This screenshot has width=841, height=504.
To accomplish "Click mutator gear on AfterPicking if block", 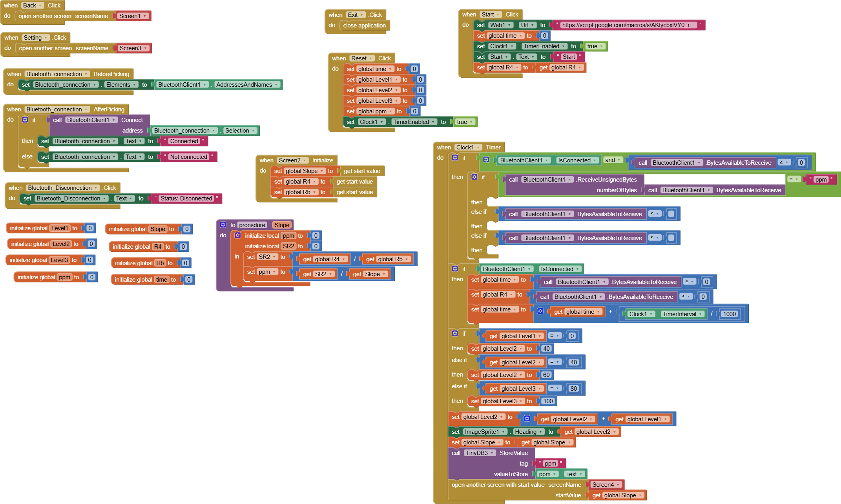I will coord(25,120).
